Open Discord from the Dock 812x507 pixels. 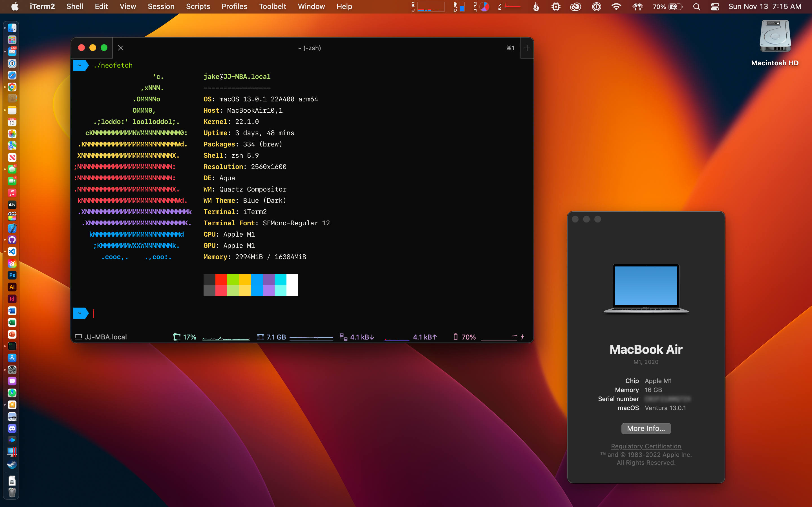[x=12, y=428]
